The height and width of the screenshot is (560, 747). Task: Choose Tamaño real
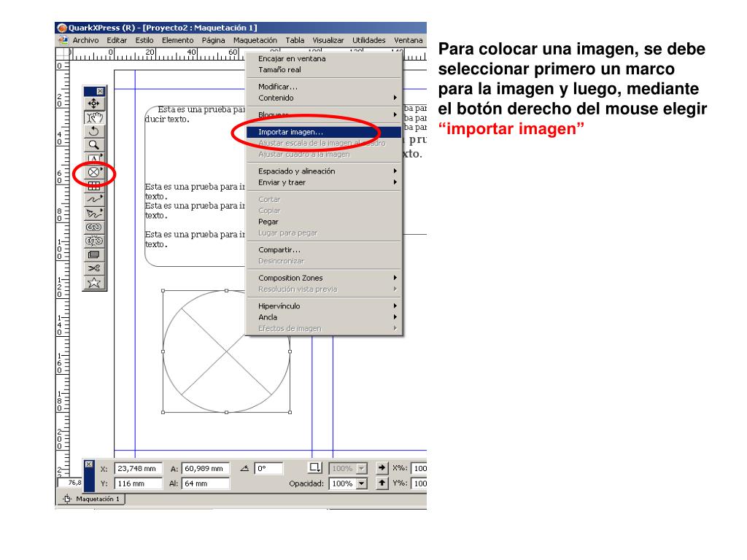pos(324,69)
